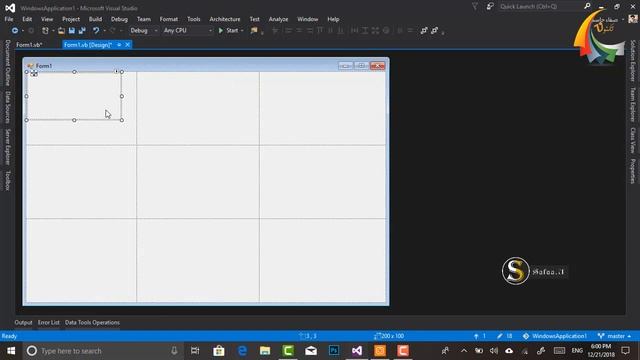Screen dimensions: 640x360
Task: Open Microsoft Edge from the taskbar
Action: 242,351
